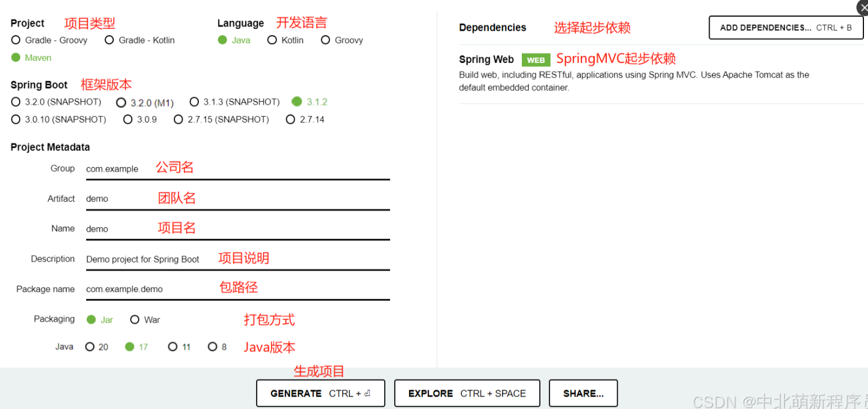Edit the Description field
868x409 pixels.
coord(238,259)
